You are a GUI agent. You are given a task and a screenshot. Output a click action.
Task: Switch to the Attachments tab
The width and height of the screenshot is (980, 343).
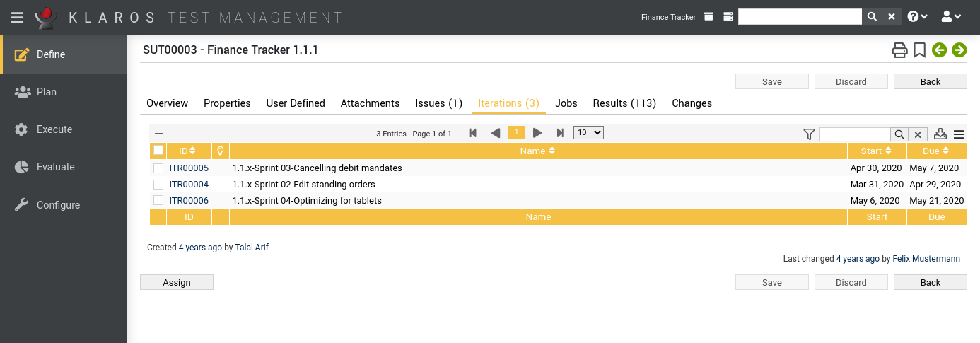[370, 103]
